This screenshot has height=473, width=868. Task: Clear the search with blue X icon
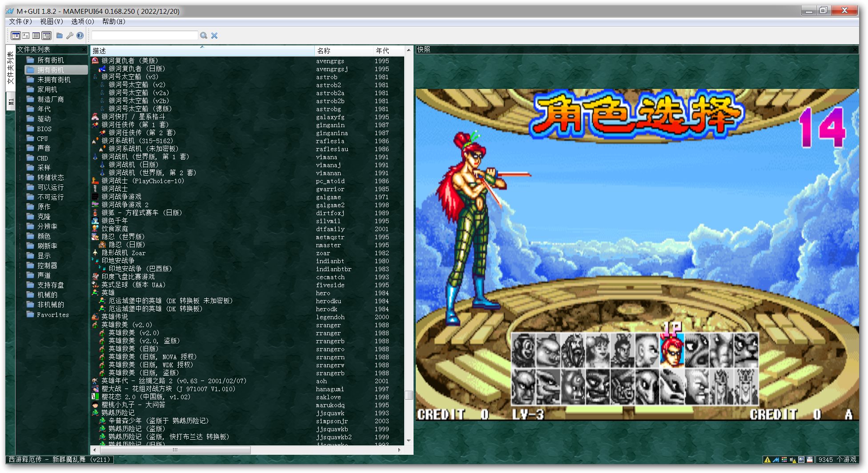coord(214,36)
